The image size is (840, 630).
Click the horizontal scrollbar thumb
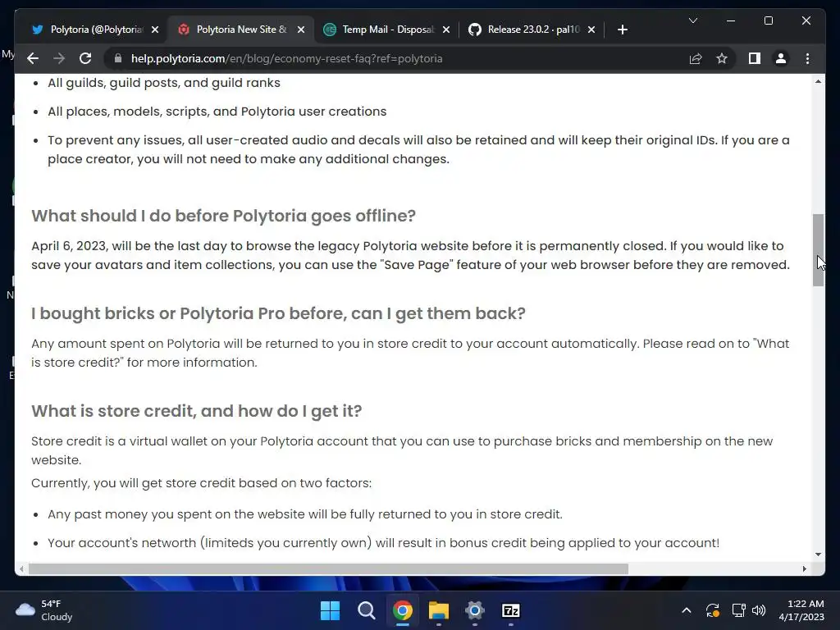tap(328, 568)
